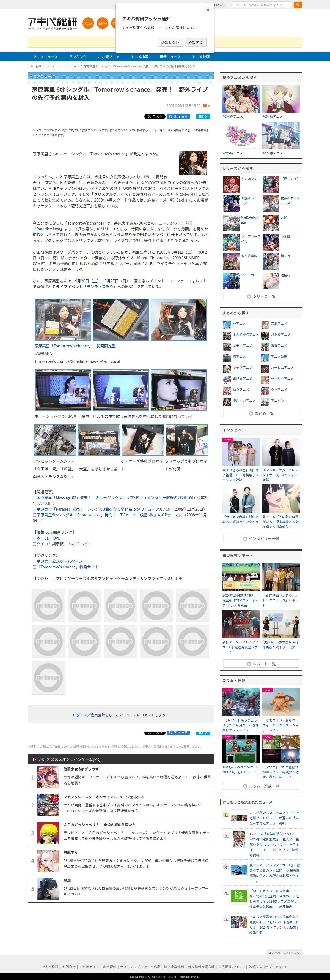Image resolution: width=330 pixels, height=980 pixels.
Task: Open 恋愛アニメ summary icon
Action: 265,325
